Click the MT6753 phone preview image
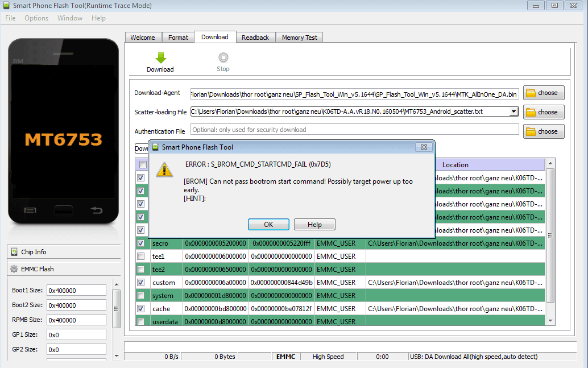 click(x=63, y=131)
